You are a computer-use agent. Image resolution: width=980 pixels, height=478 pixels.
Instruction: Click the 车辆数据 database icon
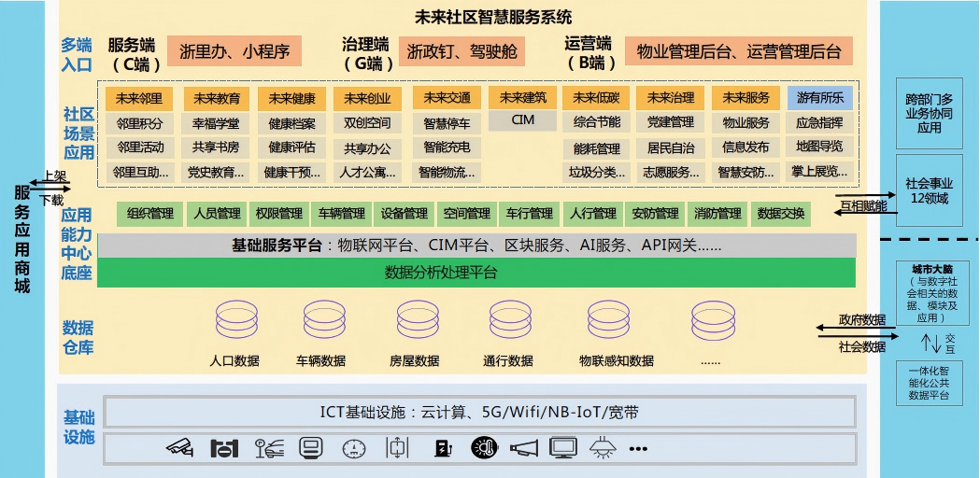pyautogui.click(x=324, y=319)
